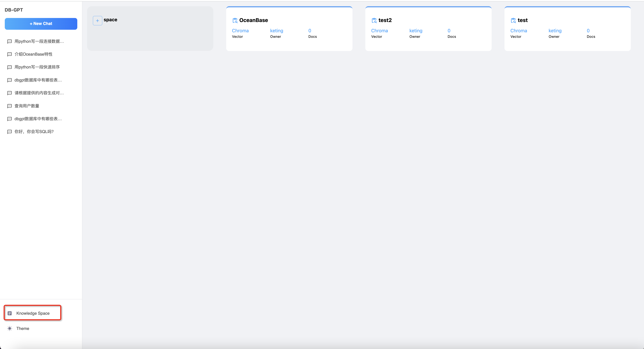The height and width of the screenshot is (349, 644).
Task: Click the DB-GPT logo title
Action: [14, 10]
